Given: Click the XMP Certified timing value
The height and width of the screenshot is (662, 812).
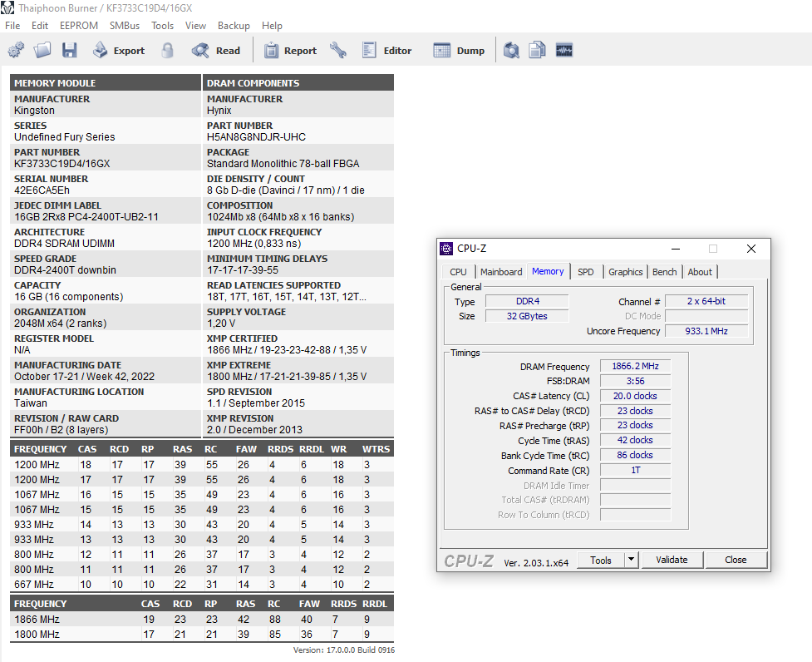Looking at the screenshot, I should [x=287, y=349].
